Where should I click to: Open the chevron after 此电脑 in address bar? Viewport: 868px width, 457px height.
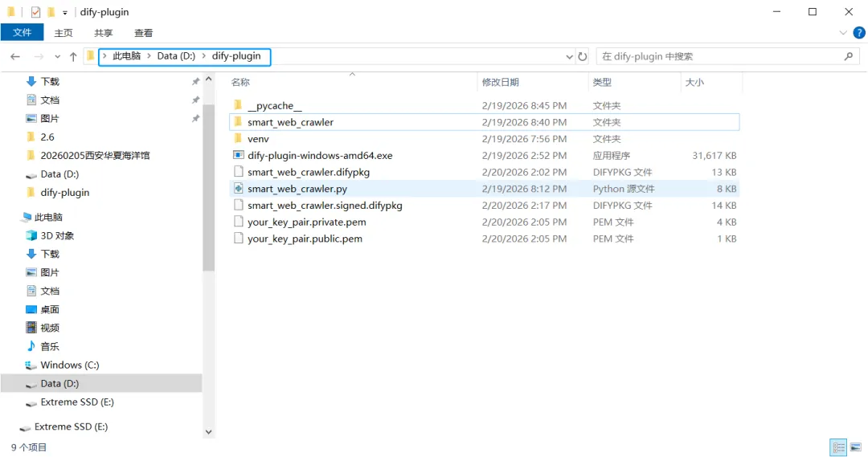149,56
